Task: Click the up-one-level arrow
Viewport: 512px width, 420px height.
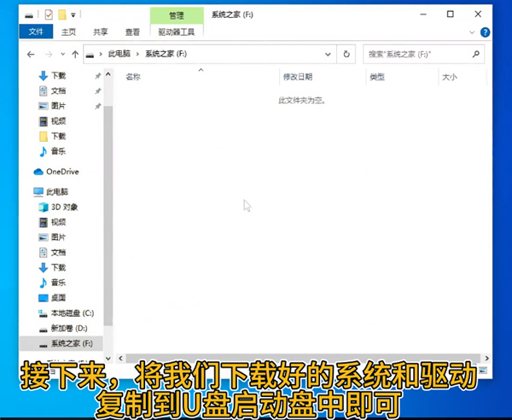Action: [75, 54]
